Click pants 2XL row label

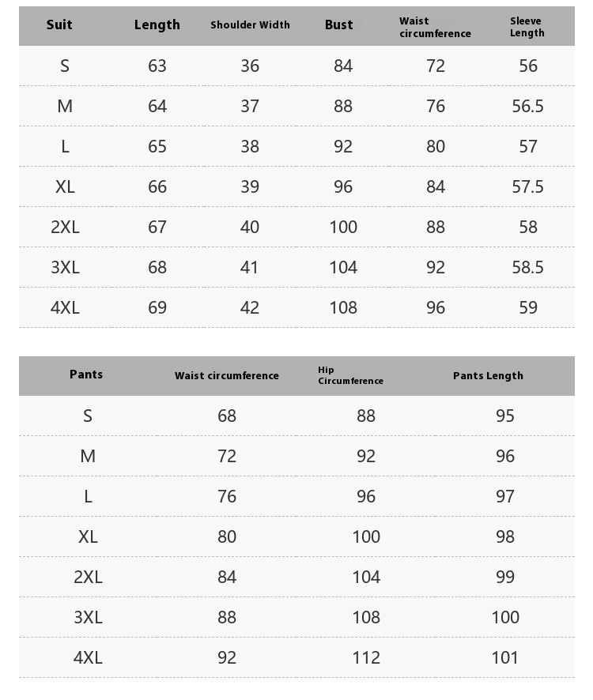pyautogui.click(x=88, y=578)
